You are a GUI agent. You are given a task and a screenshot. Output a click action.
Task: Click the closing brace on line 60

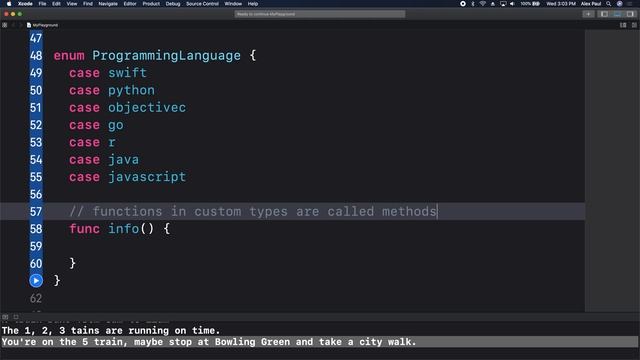pos(73,263)
